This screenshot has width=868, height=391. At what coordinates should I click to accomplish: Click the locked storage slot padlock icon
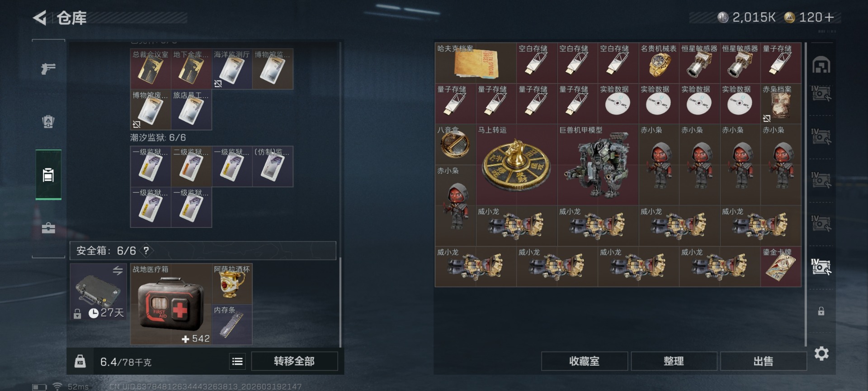821,311
